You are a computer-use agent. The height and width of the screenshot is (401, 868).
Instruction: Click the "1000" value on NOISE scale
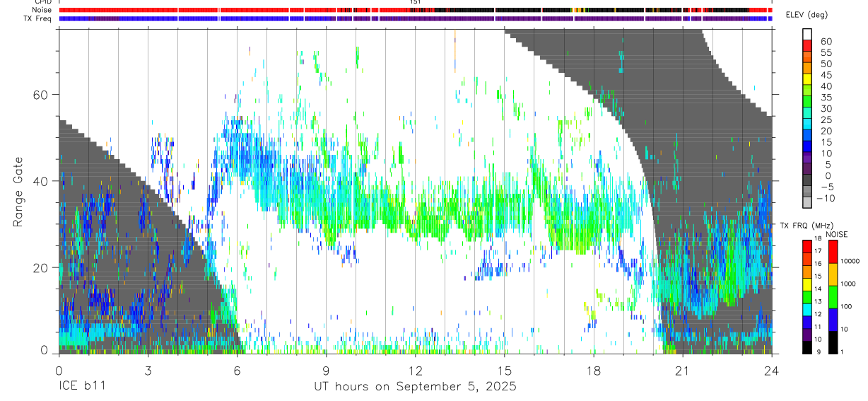point(847,284)
